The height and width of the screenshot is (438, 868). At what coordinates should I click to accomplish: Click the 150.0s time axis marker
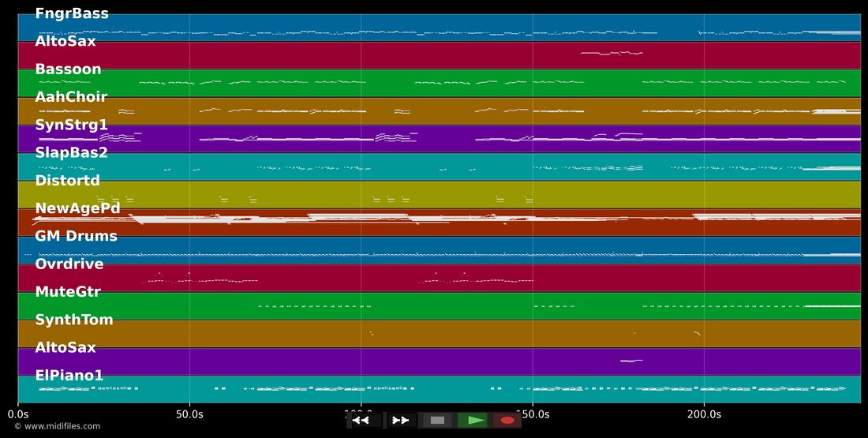(x=533, y=414)
